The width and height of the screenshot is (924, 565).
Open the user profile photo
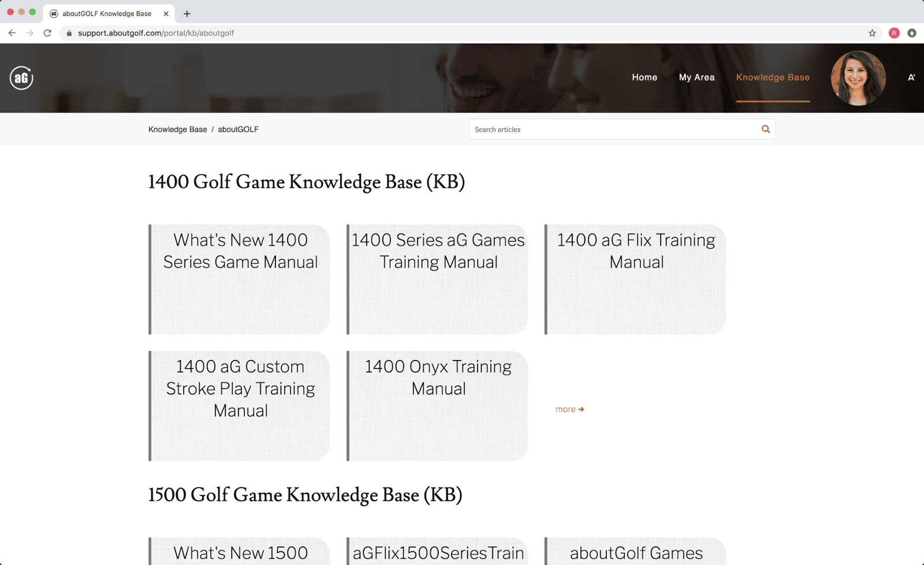click(858, 78)
